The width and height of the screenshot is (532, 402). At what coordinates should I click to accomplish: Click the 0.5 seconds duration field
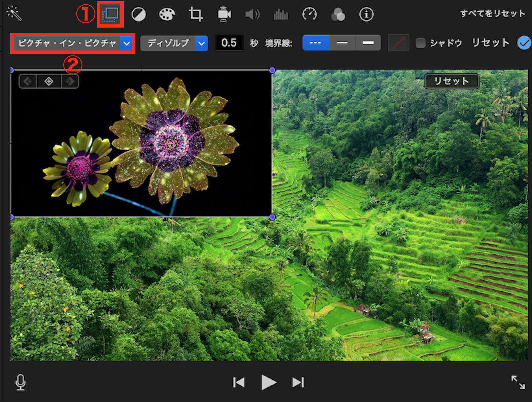229,43
